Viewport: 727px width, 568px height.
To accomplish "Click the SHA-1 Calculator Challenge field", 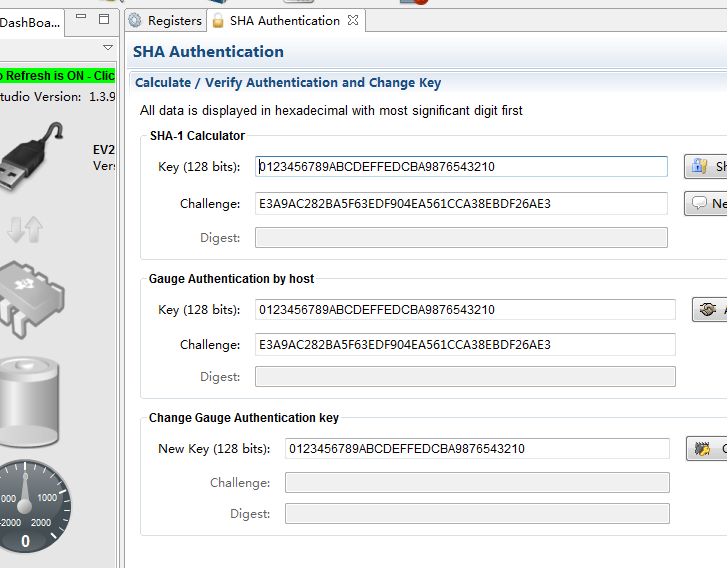I will pyautogui.click(x=461, y=204).
